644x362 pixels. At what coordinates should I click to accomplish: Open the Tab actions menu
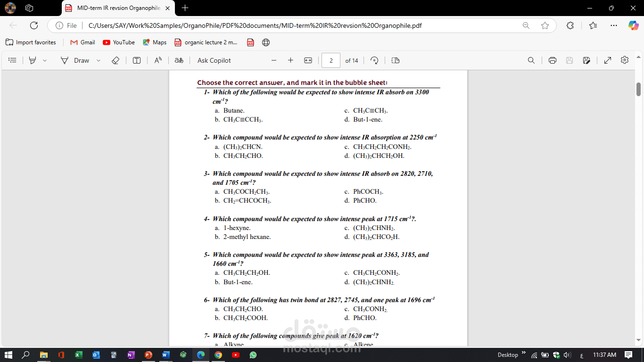29,8
